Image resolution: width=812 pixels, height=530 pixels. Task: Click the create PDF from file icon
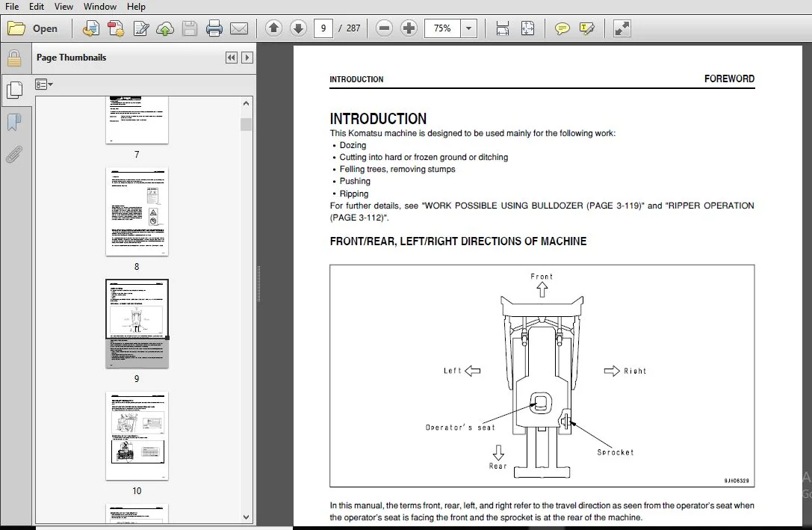pos(91,28)
